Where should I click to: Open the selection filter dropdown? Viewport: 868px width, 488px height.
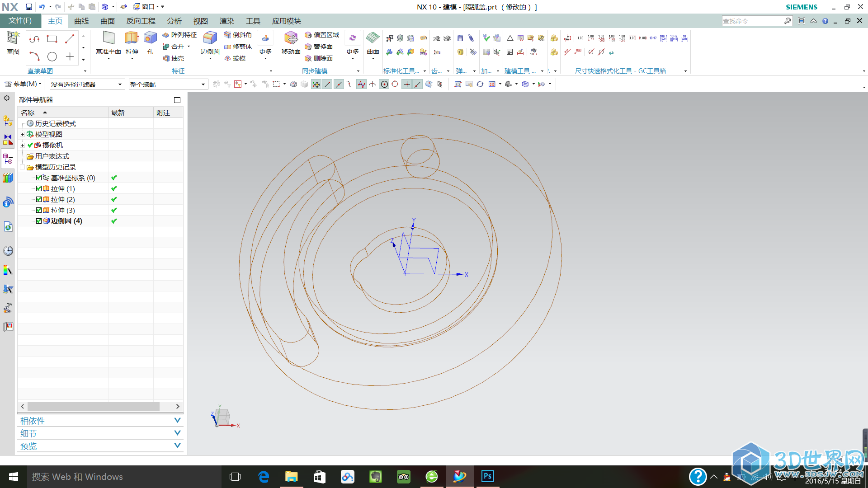click(x=87, y=84)
